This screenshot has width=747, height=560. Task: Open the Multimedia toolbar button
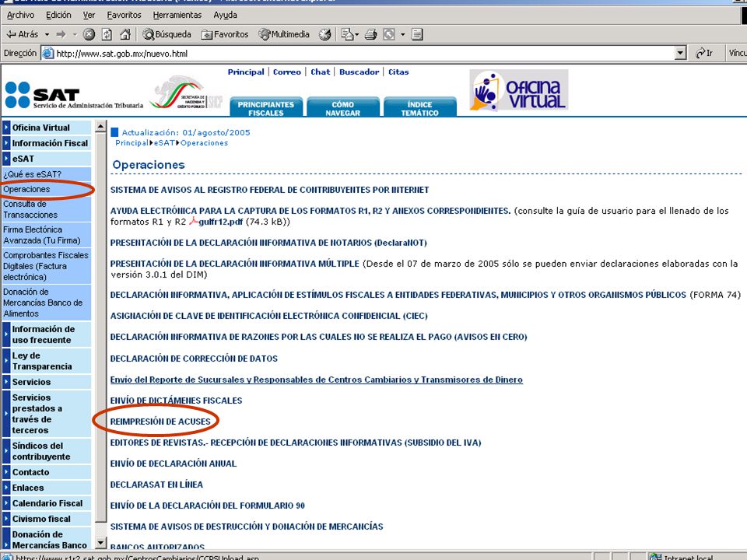[284, 34]
